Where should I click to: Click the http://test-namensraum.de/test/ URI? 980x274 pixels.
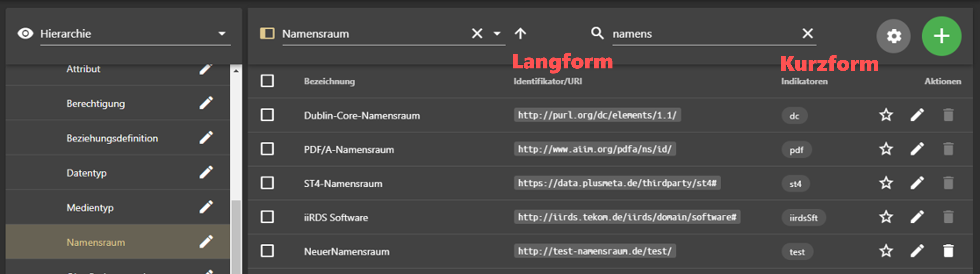tap(595, 251)
